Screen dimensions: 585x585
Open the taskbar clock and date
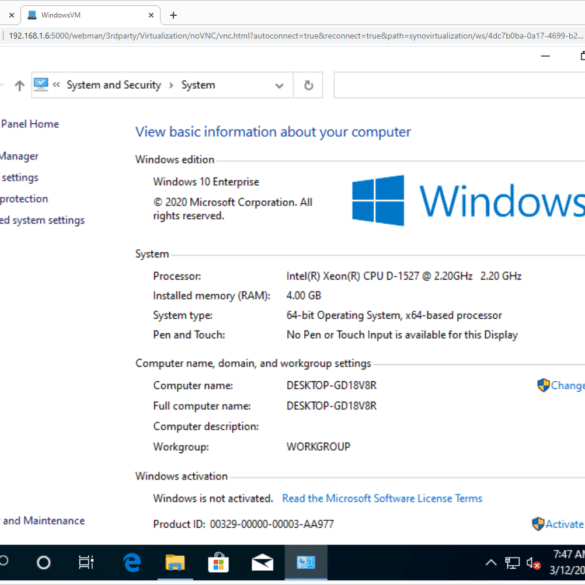click(x=567, y=562)
